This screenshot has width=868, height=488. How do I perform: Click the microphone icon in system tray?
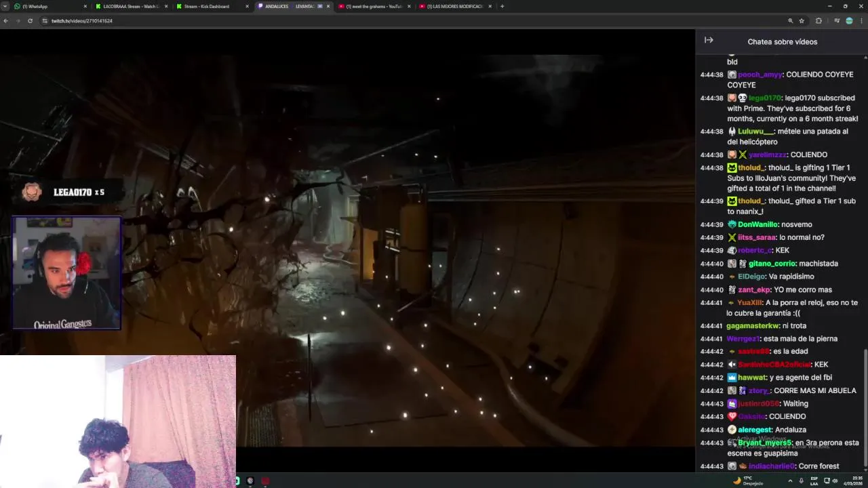click(x=802, y=481)
